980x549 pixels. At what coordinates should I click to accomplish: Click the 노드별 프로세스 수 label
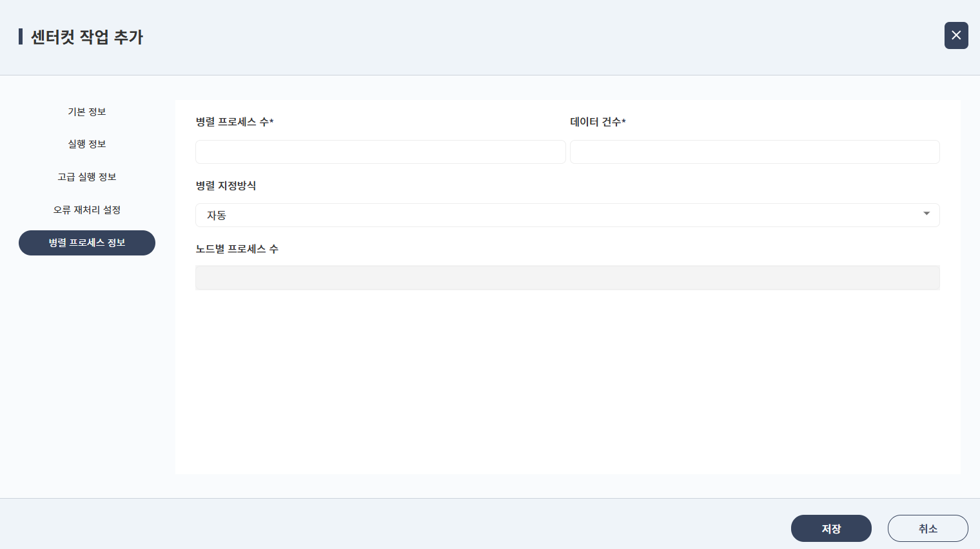[x=237, y=249]
